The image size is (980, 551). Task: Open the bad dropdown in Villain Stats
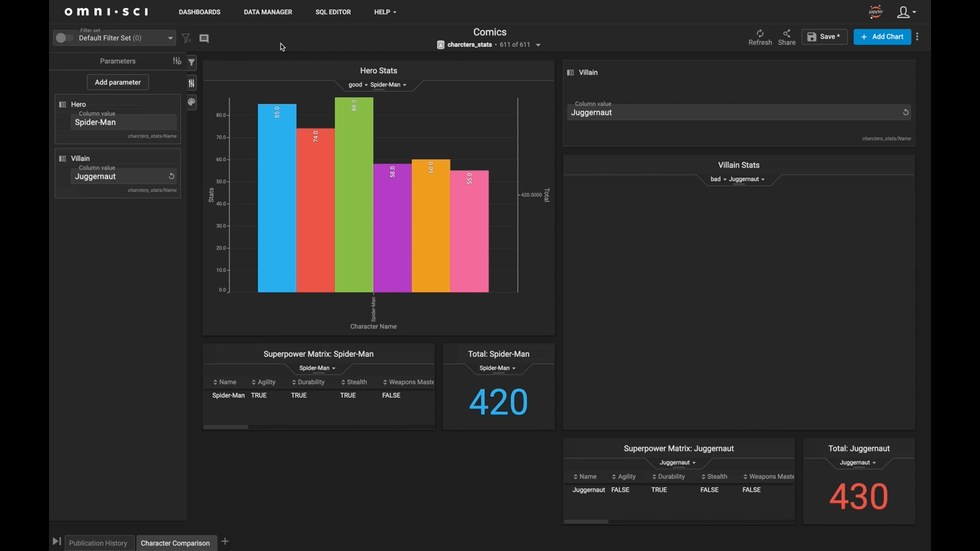click(x=719, y=180)
